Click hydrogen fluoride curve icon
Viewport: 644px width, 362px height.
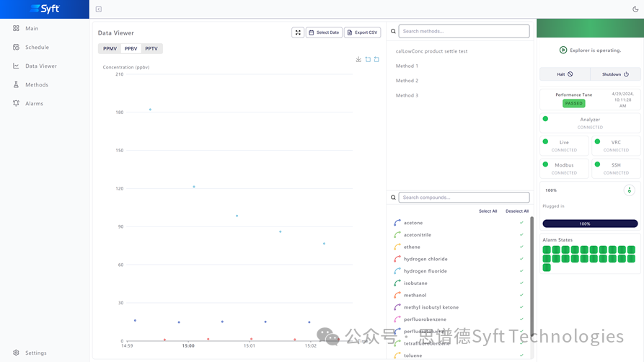397,271
